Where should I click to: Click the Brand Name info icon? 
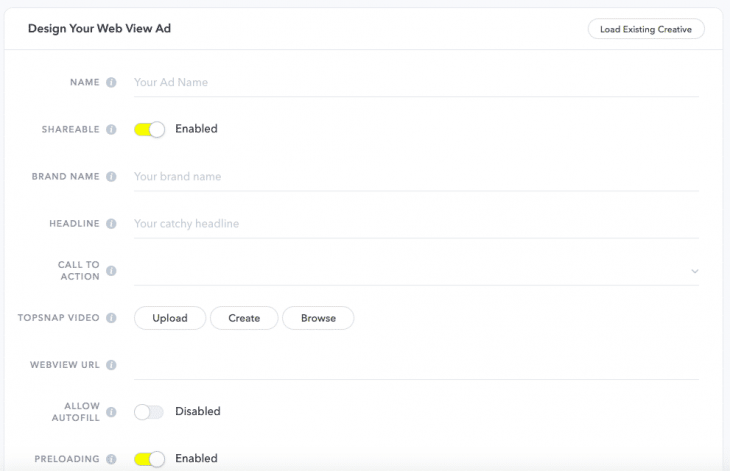111,177
